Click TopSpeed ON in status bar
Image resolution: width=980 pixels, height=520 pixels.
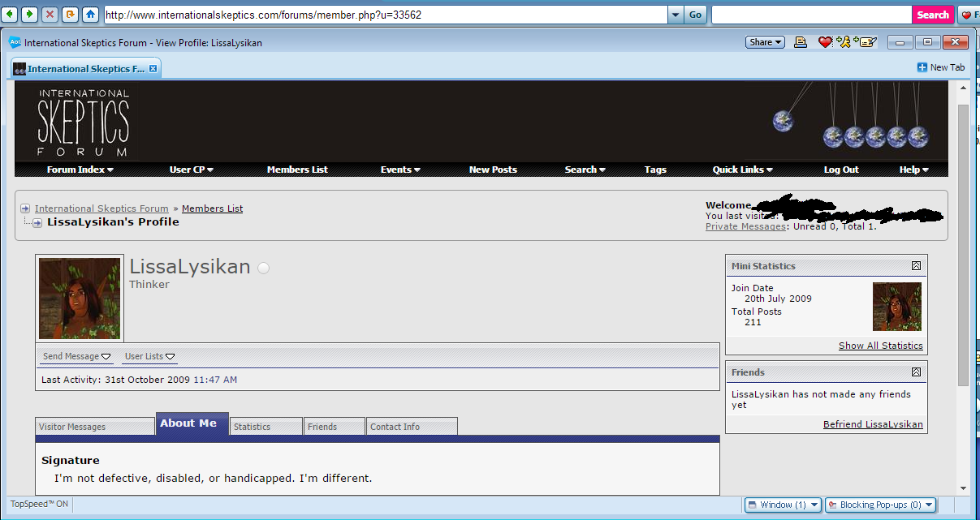click(39, 504)
